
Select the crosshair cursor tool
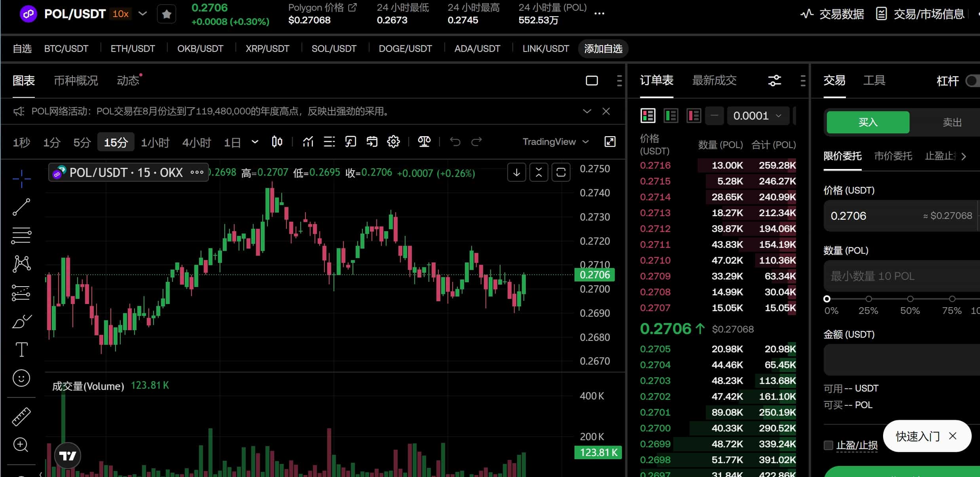(21, 179)
